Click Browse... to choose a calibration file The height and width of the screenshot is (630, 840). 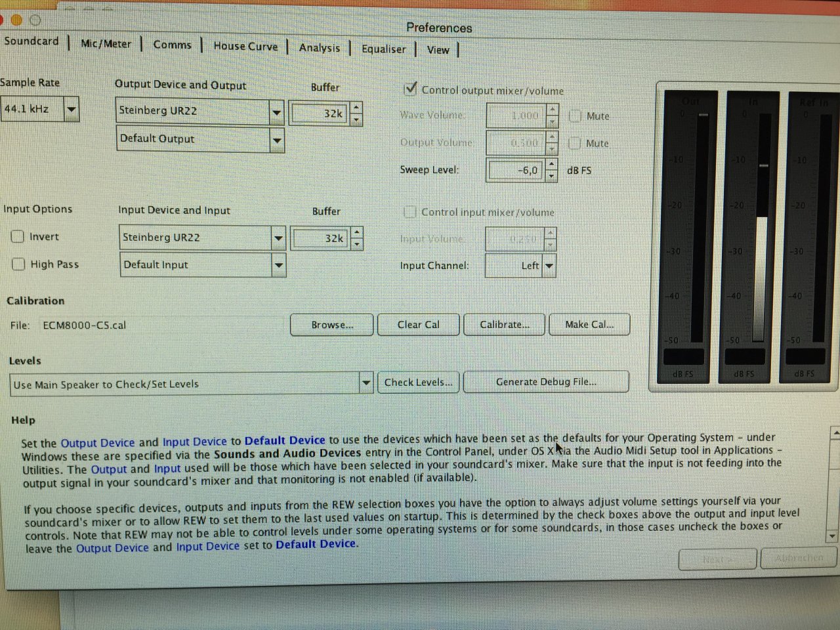coord(332,325)
